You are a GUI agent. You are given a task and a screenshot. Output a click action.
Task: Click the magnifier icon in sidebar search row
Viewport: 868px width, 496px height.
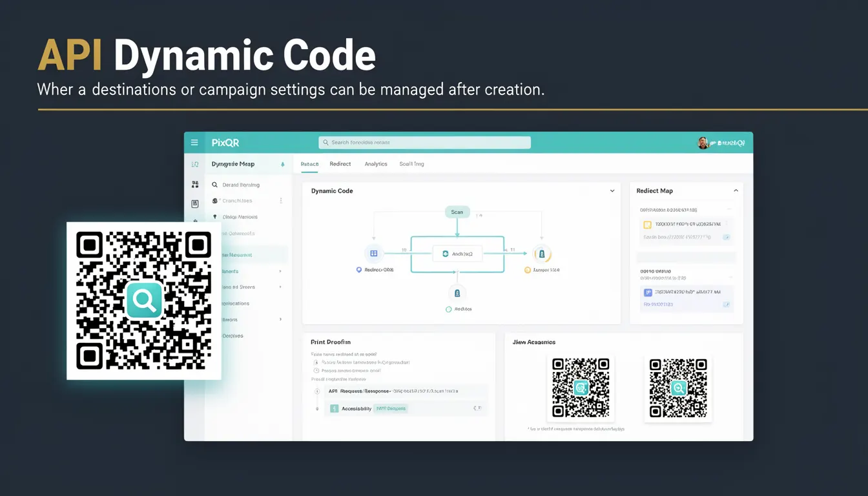[x=215, y=185]
